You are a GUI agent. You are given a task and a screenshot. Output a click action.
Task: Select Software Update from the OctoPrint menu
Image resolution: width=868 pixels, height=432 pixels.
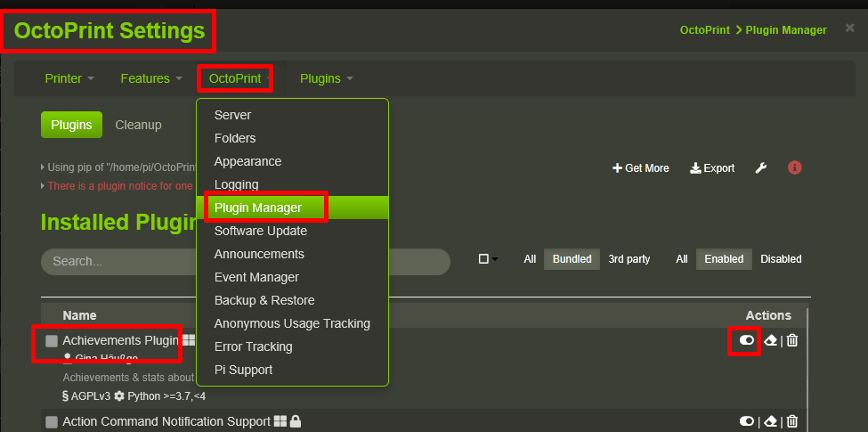coord(260,231)
